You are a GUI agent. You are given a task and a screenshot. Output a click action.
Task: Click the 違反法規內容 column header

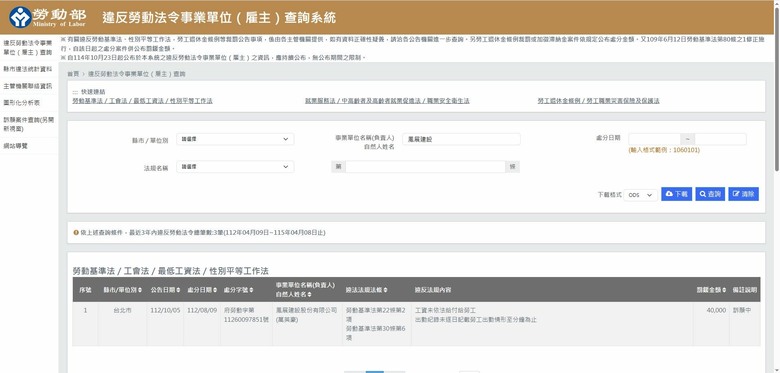click(433, 290)
